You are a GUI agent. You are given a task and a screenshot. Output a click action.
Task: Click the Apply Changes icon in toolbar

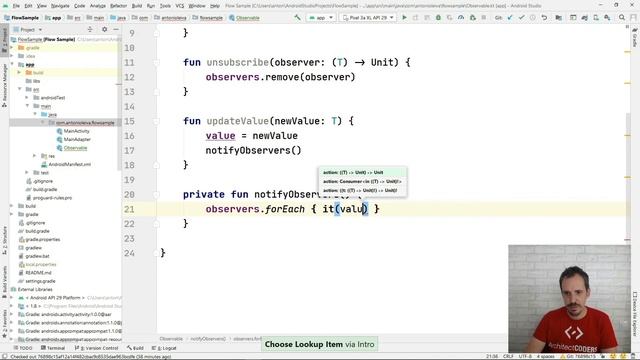click(416, 18)
